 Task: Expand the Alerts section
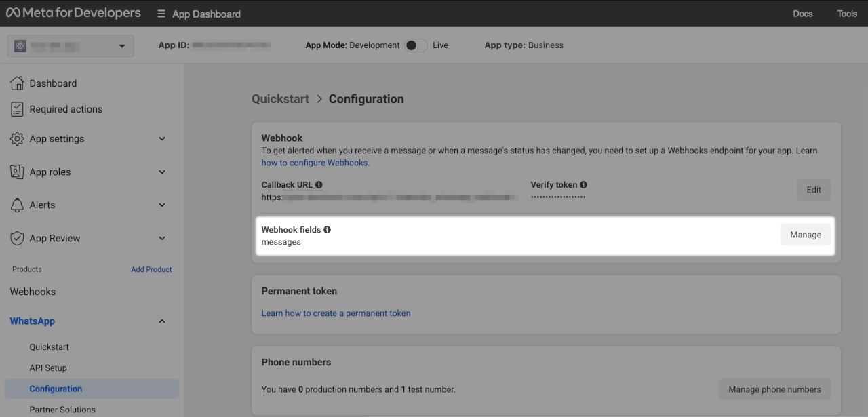pyautogui.click(x=162, y=205)
